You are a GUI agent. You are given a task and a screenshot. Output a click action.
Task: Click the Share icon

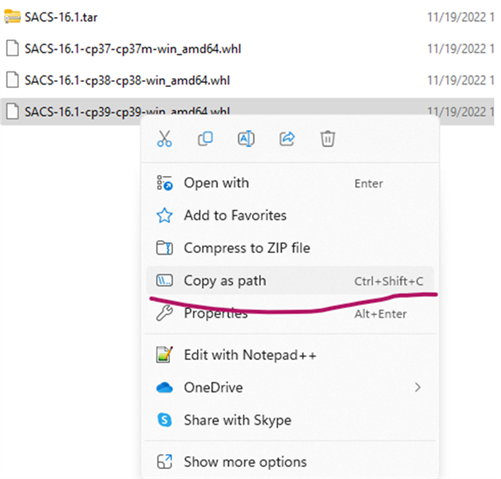[287, 139]
